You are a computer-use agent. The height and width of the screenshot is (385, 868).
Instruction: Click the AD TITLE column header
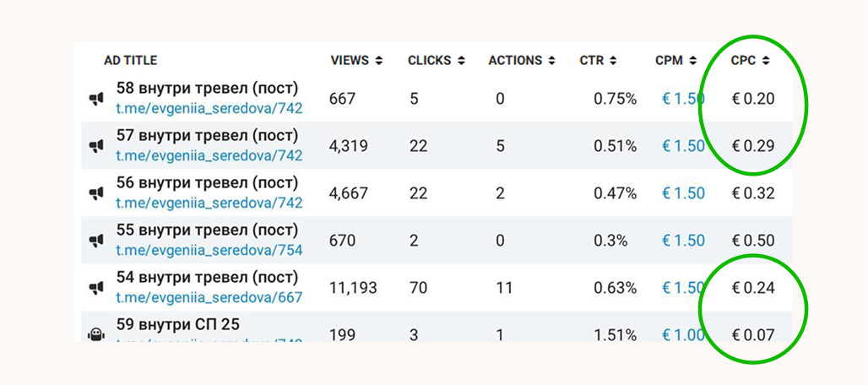click(x=130, y=61)
